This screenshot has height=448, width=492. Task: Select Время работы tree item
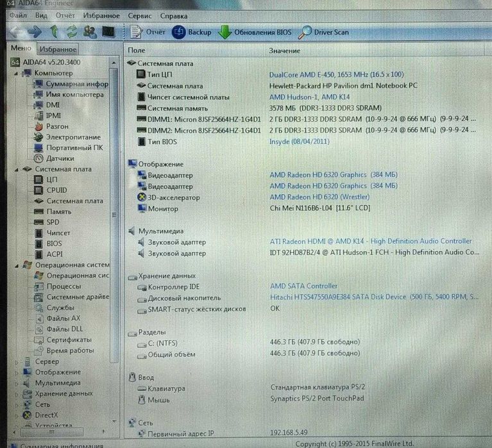[x=64, y=350]
